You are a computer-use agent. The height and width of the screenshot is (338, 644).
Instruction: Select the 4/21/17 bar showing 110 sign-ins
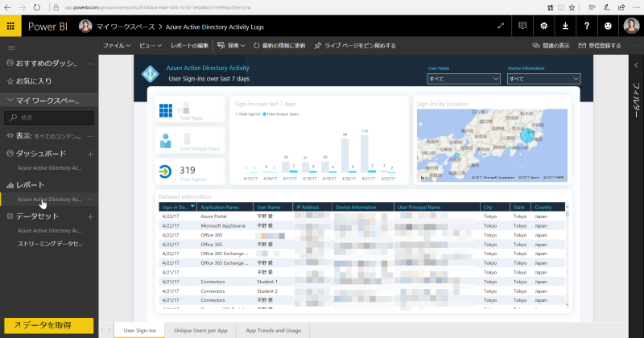pos(365,154)
